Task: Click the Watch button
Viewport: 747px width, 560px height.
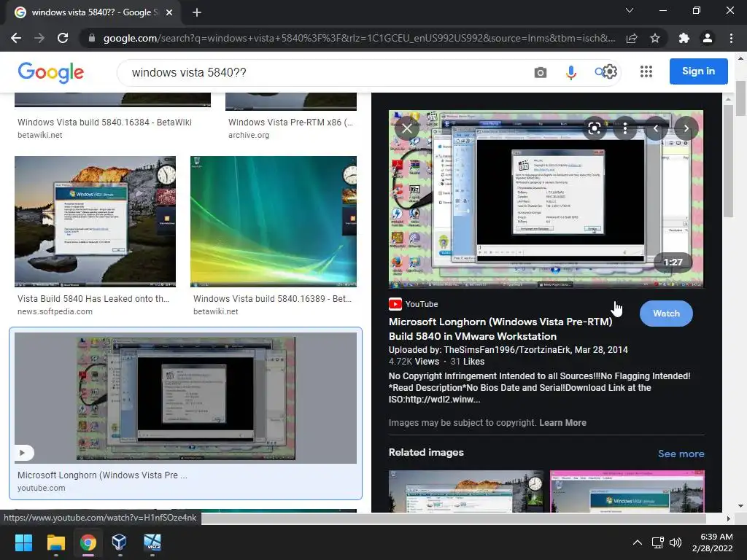Action: pyautogui.click(x=666, y=314)
